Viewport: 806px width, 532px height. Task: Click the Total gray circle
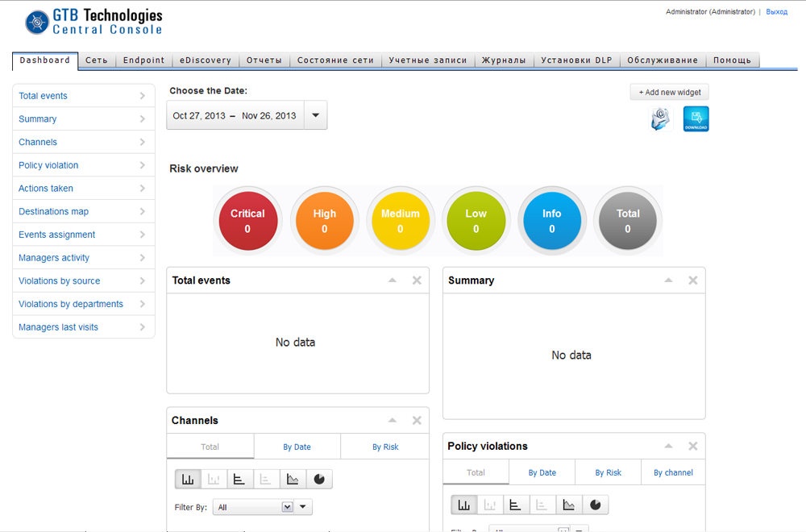(628, 221)
